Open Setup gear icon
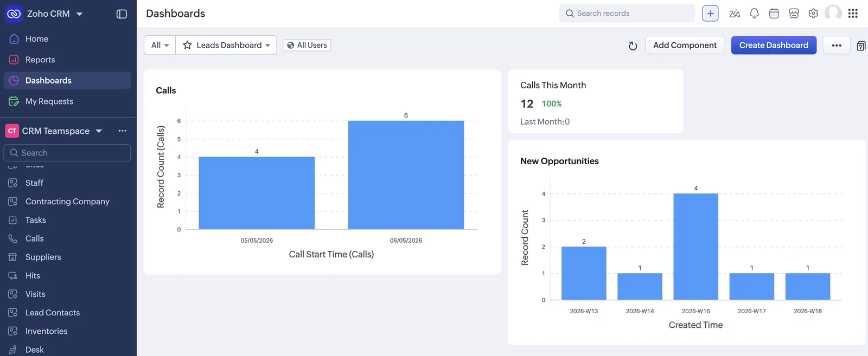Viewport: 868px width, 356px height. coord(813,14)
